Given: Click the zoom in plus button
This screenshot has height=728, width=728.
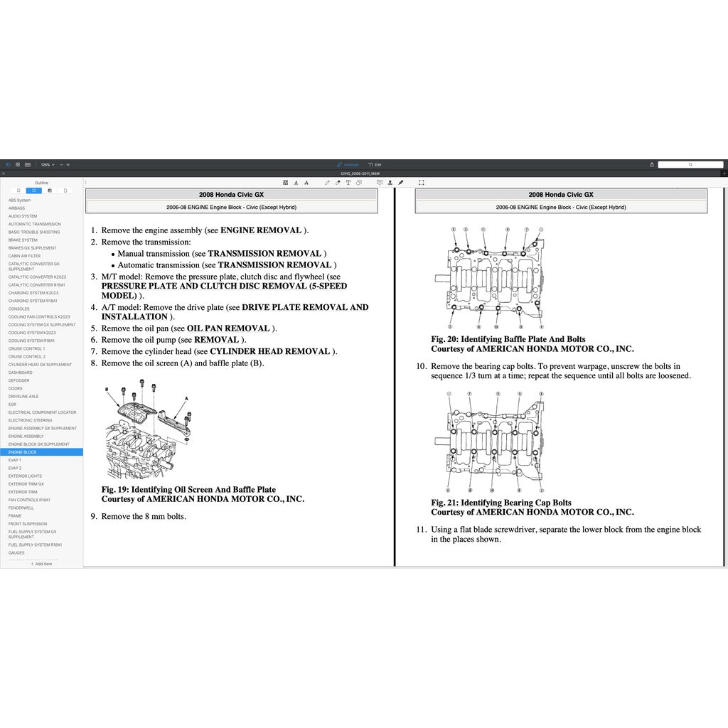Looking at the screenshot, I should 68,164.
